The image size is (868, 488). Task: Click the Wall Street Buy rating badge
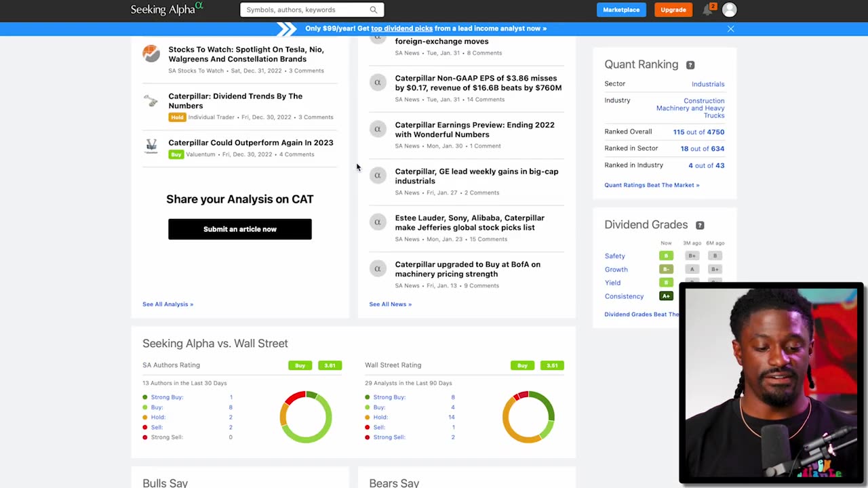tap(522, 365)
